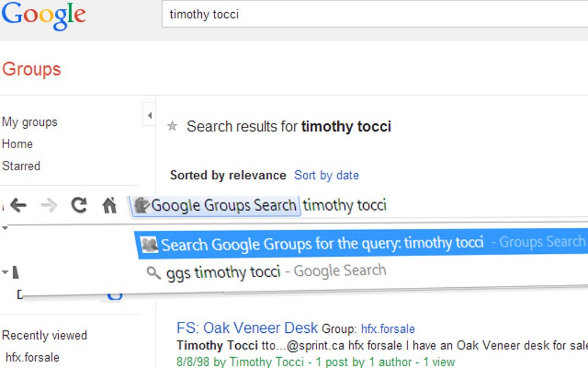Image resolution: width=588 pixels, height=368 pixels.
Task: Click the magnifier icon beside 'ggs timothy tocci'
Action: tap(154, 272)
